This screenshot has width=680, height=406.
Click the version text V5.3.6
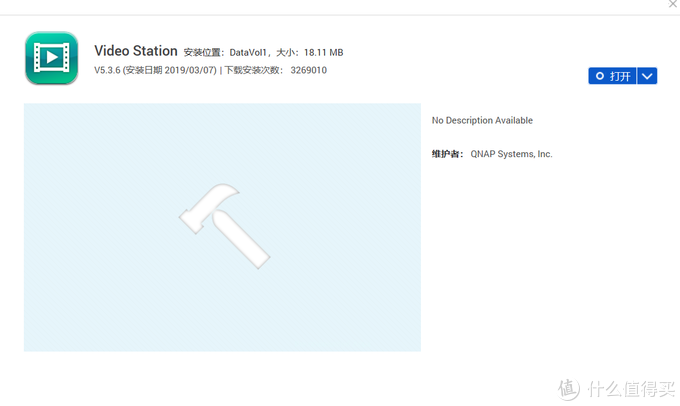point(107,70)
